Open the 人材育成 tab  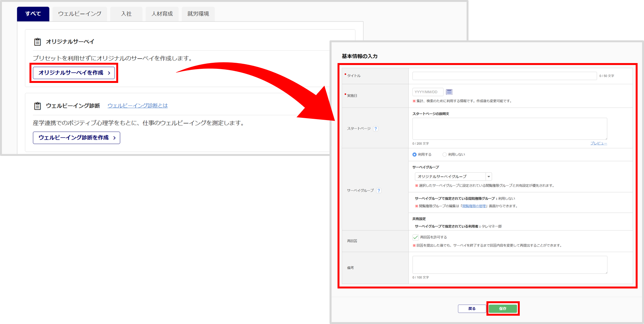[x=162, y=14]
